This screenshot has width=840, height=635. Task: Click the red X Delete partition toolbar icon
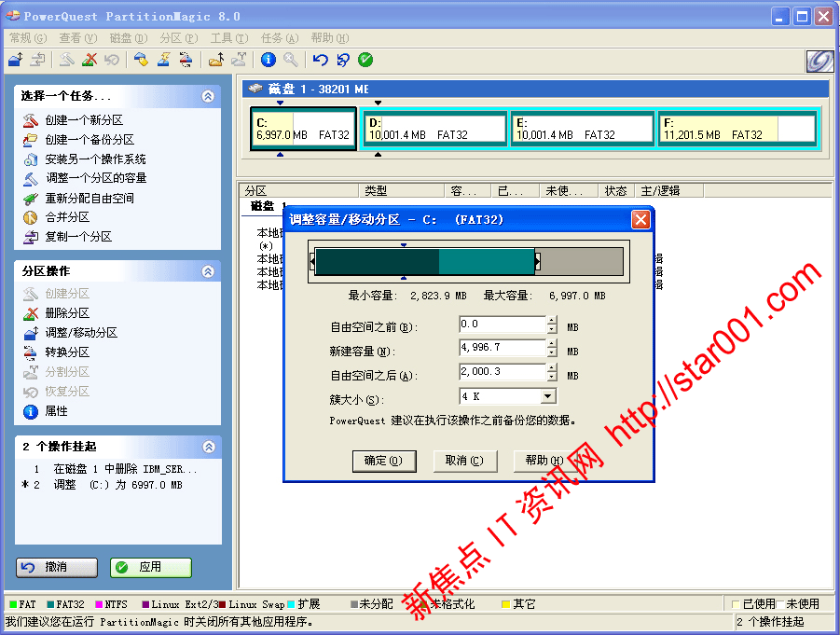coord(90,60)
